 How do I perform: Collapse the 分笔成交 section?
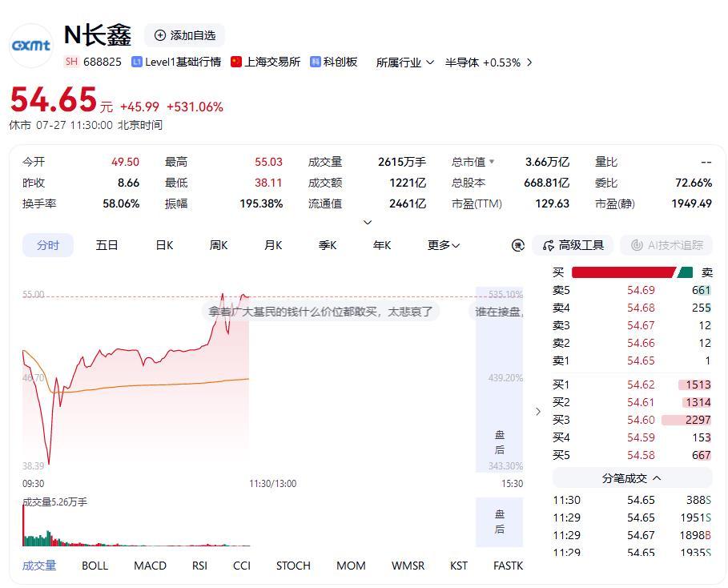coord(632,478)
